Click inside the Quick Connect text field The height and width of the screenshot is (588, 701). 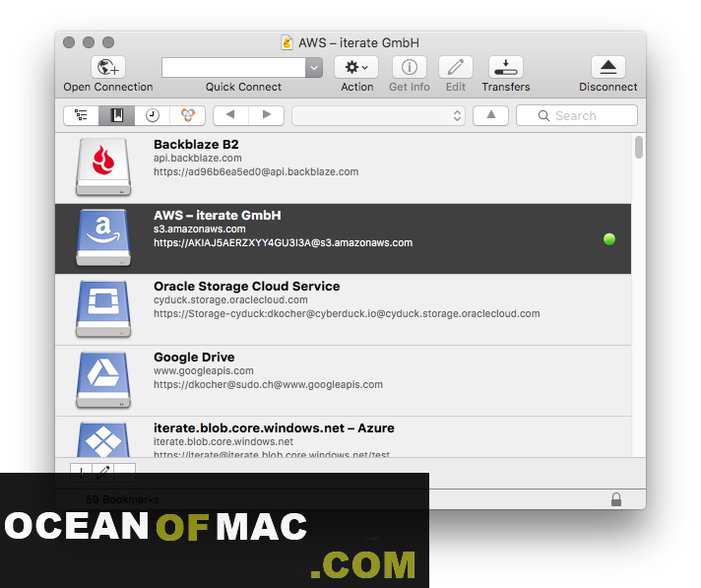pyautogui.click(x=233, y=68)
